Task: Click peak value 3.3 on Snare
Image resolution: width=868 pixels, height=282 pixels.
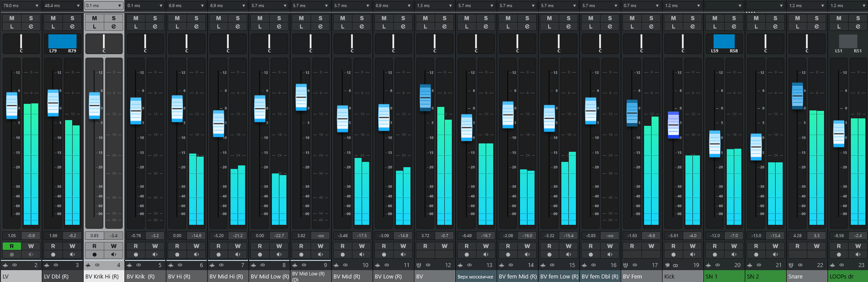Action: pyautogui.click(x=817, y=236)
